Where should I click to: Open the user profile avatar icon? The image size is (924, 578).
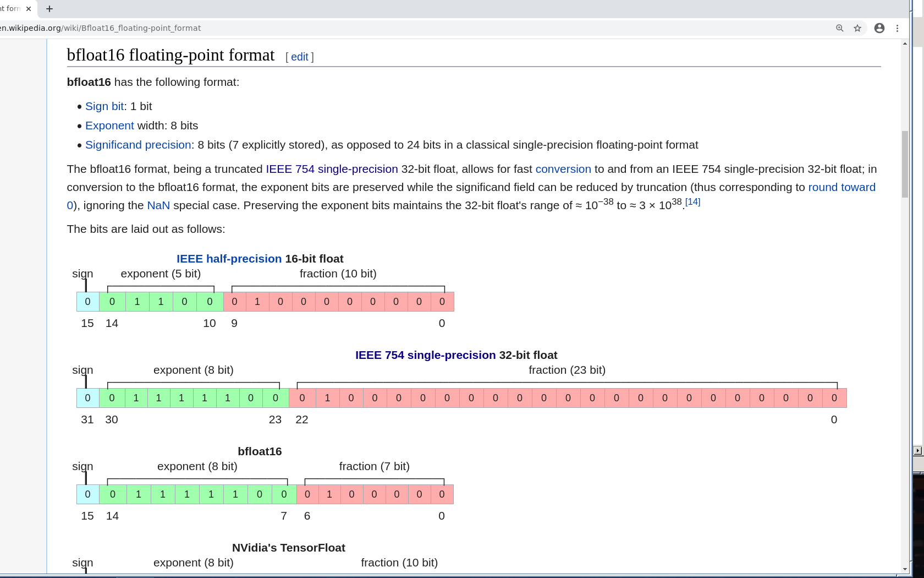(879, 28)
